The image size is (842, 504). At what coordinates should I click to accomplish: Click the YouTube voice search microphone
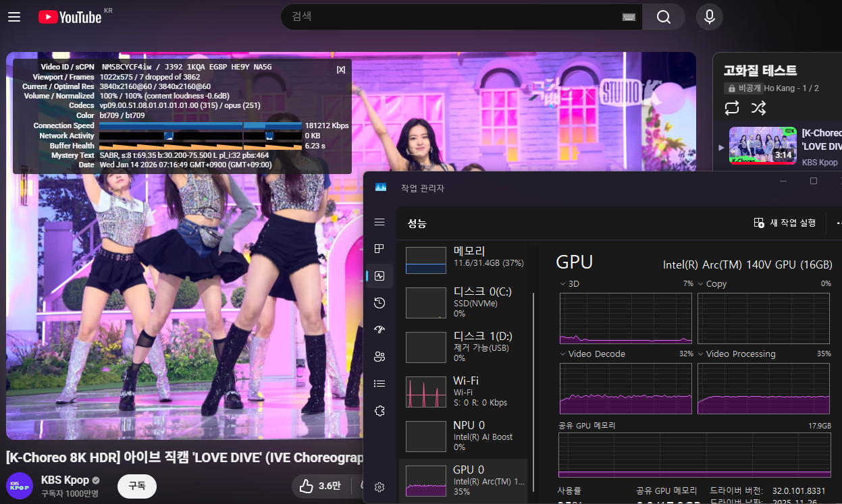point(709,17)
